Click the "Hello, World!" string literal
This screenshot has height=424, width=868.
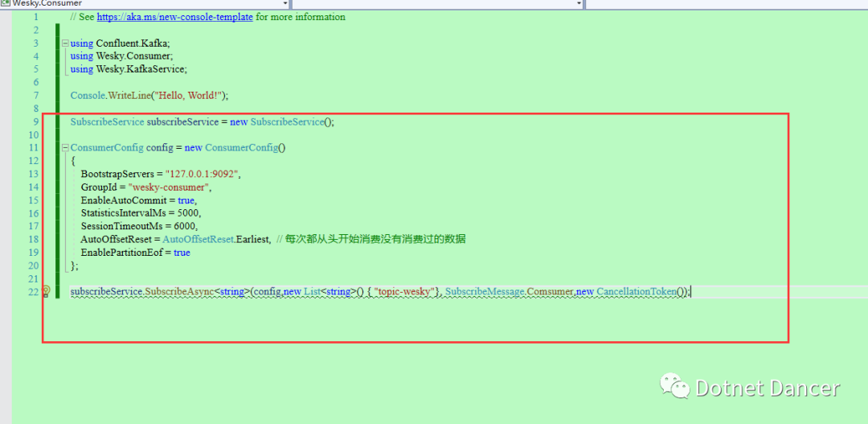[x=188, y=95]
